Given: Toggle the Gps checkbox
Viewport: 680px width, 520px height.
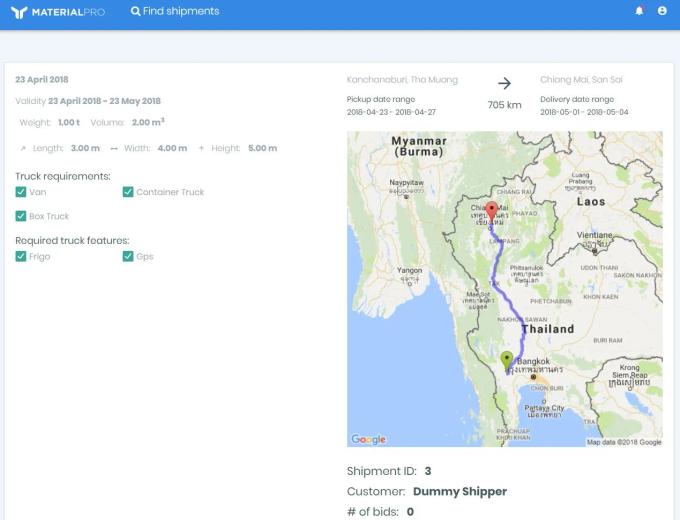Looking at the screenshot, I should 128,256.
